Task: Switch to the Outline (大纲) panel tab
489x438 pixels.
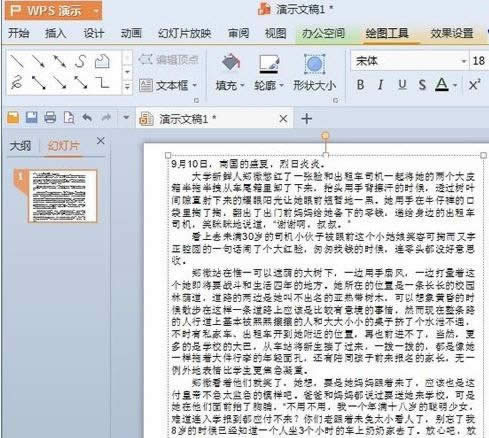Action: 20,146
